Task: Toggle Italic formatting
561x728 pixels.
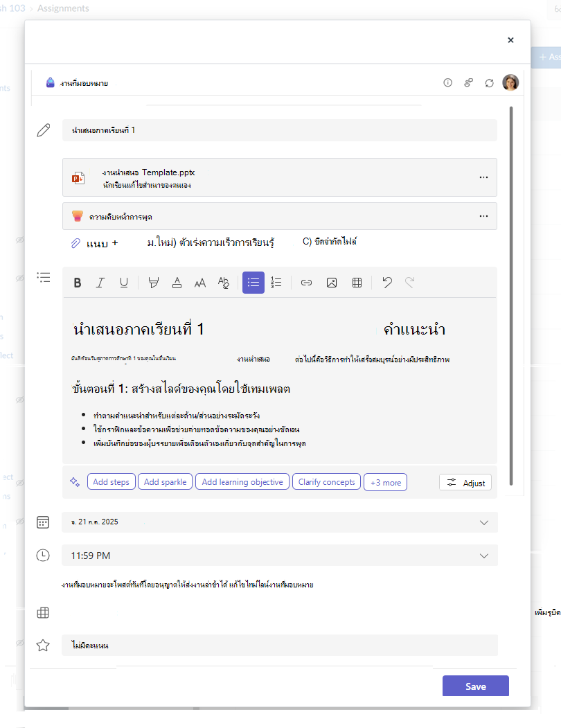Action: pos(100,283)
